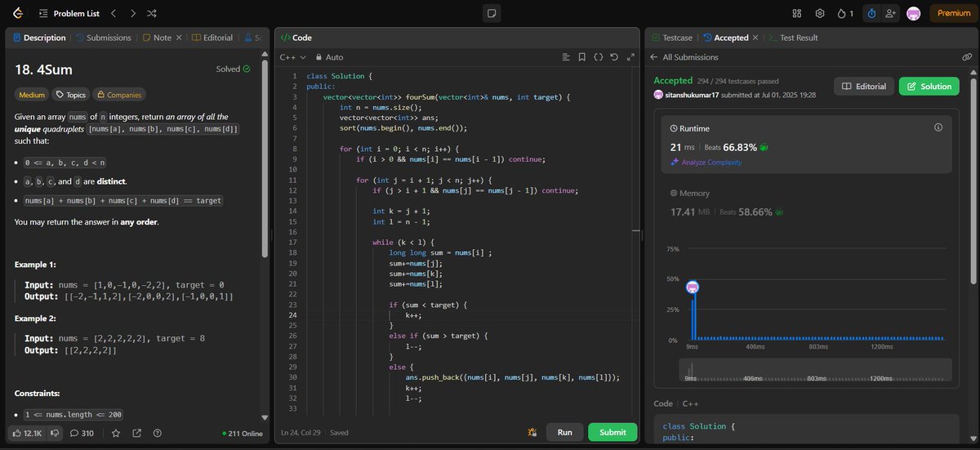Expand the Companies tag

[x=119, y=95]
